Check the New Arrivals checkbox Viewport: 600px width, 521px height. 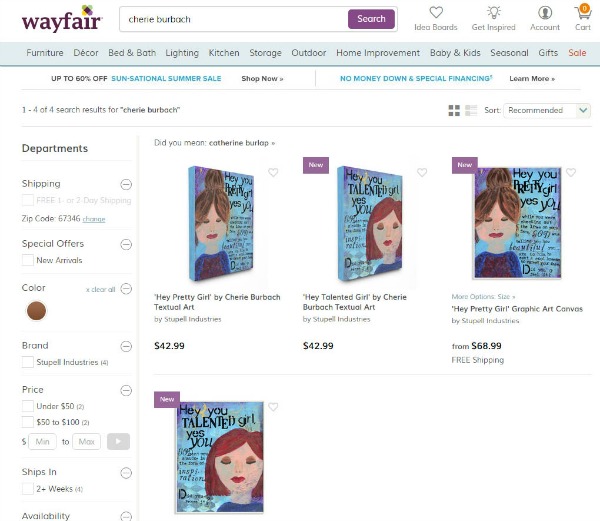coord(28,260)
